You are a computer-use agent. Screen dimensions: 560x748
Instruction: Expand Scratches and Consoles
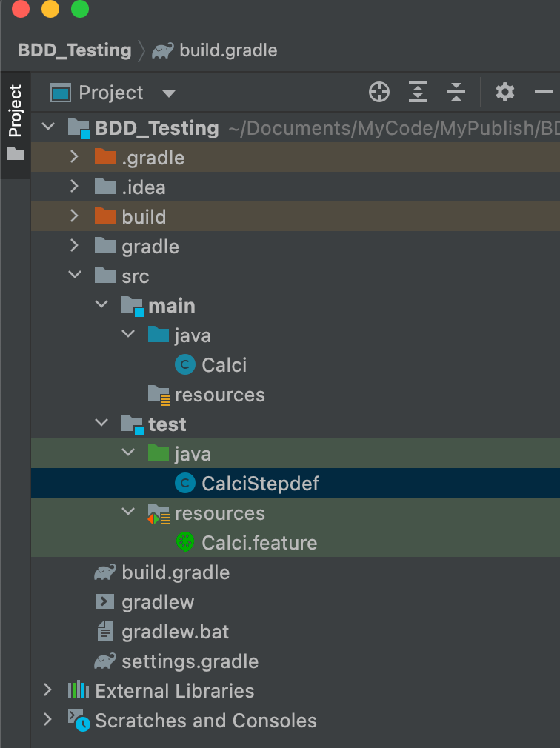(x=48, y=721)
